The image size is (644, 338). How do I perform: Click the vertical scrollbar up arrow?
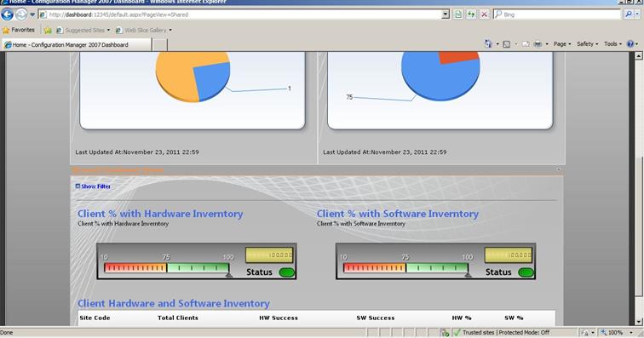639,56
